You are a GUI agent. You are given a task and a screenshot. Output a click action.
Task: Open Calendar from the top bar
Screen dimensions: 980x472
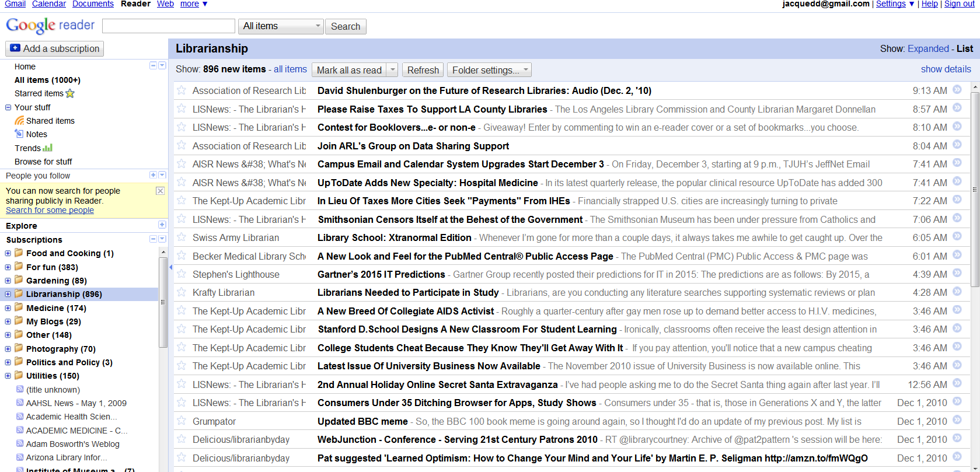tap(49, 4)
